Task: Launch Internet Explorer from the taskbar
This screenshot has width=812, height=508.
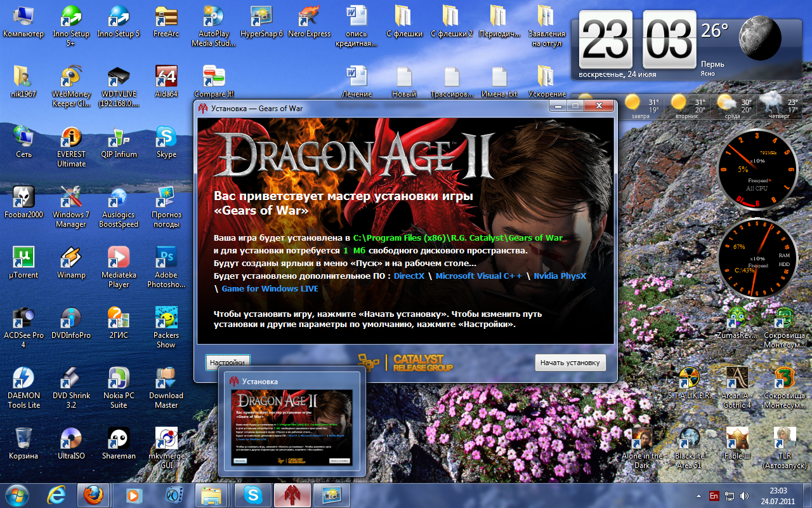Action: point(57,495)
